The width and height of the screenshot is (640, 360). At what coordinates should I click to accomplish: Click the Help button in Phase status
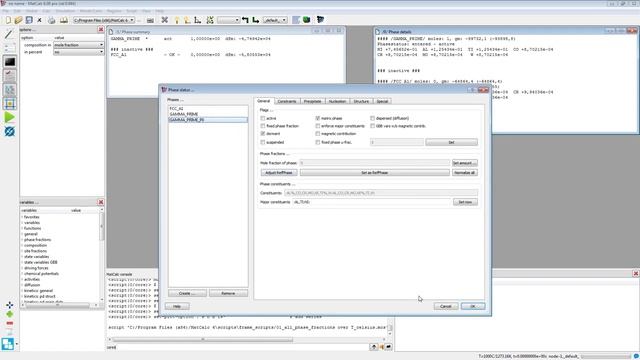click(177, 306)
